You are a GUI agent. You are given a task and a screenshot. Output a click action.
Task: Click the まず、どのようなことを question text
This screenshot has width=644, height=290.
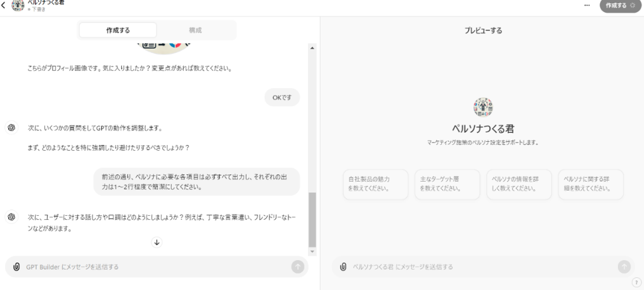[108, 148]
